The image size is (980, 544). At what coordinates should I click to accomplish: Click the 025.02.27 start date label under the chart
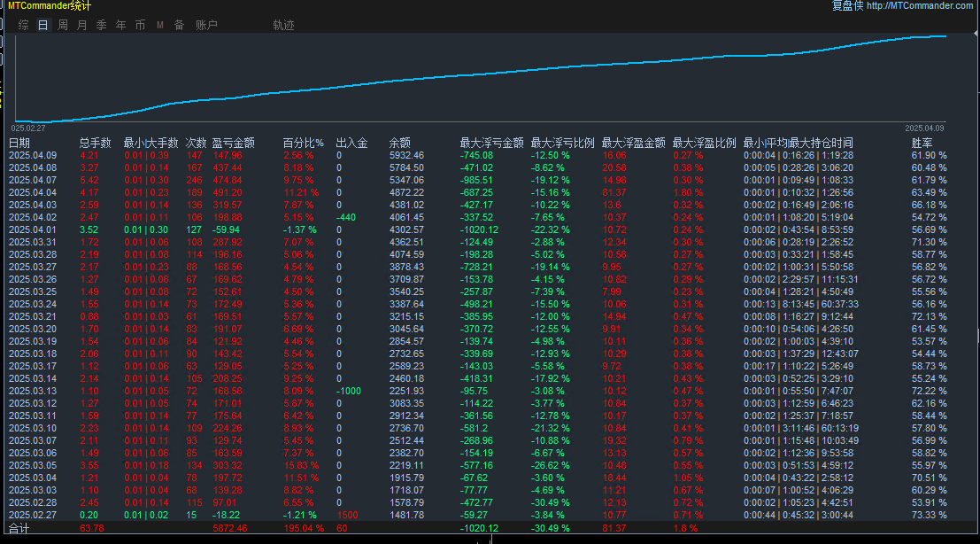(x=28, y=128)
